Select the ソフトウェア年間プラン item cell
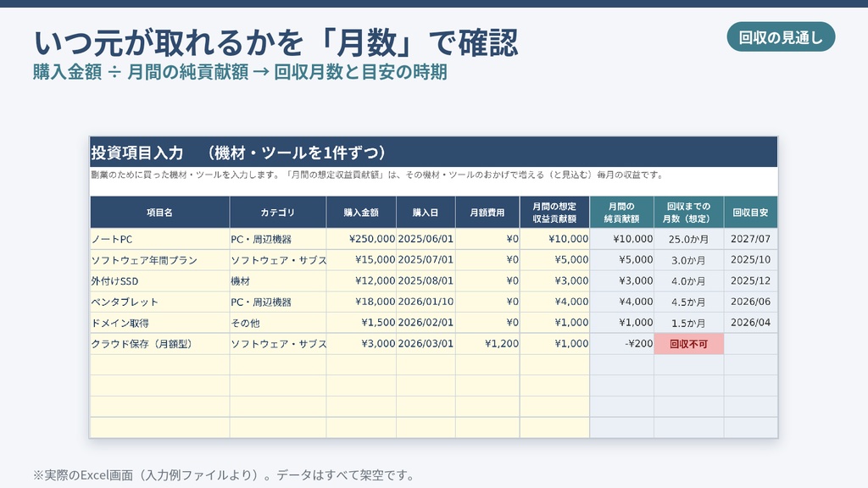The image size is (868, 488). pos(159,260)
